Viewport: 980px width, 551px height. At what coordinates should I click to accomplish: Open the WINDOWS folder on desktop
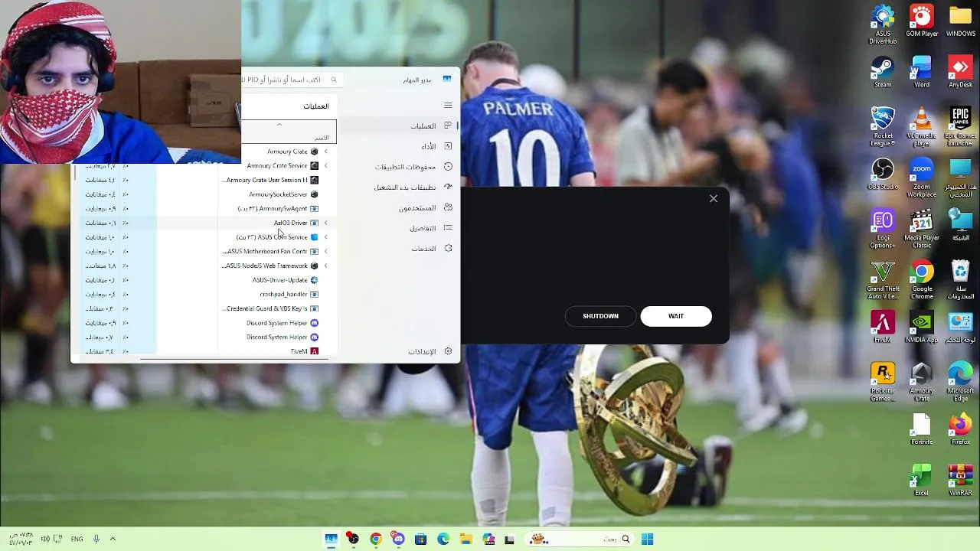tap(960, 21)
